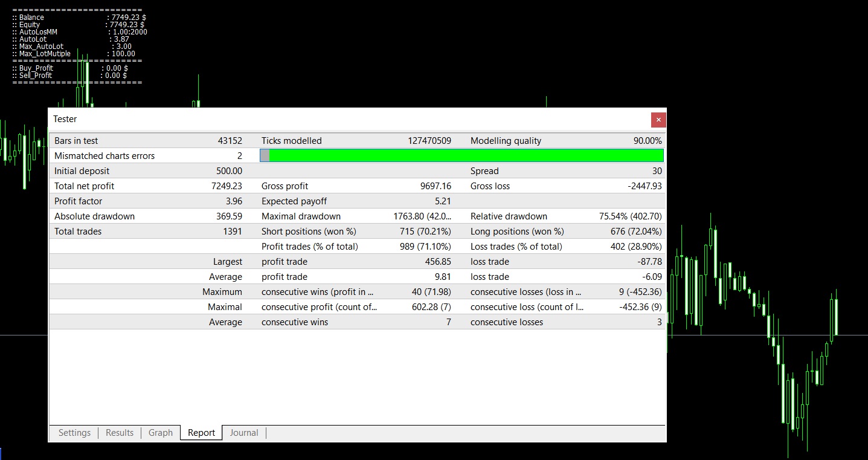This screenshot has height=460, width=868.
Task: Click the Long positions value 676 (72.04%)
Action: tap(636, 232)
